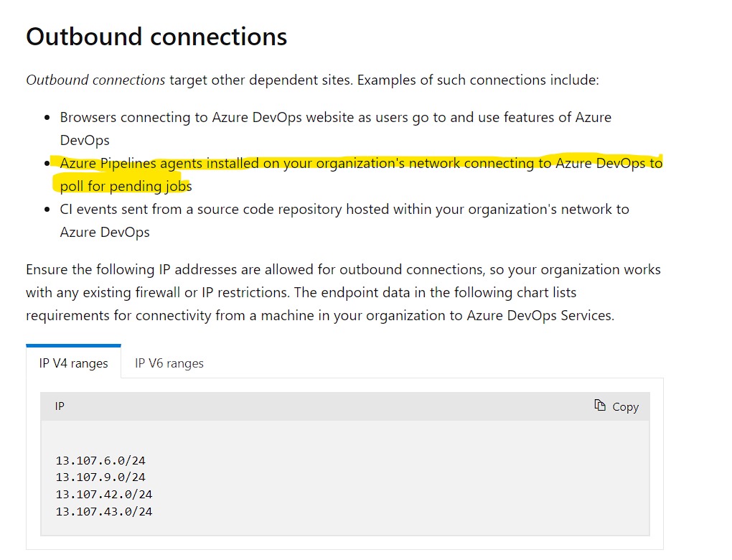Select the IP address 13.107.9.0/24

101,477
